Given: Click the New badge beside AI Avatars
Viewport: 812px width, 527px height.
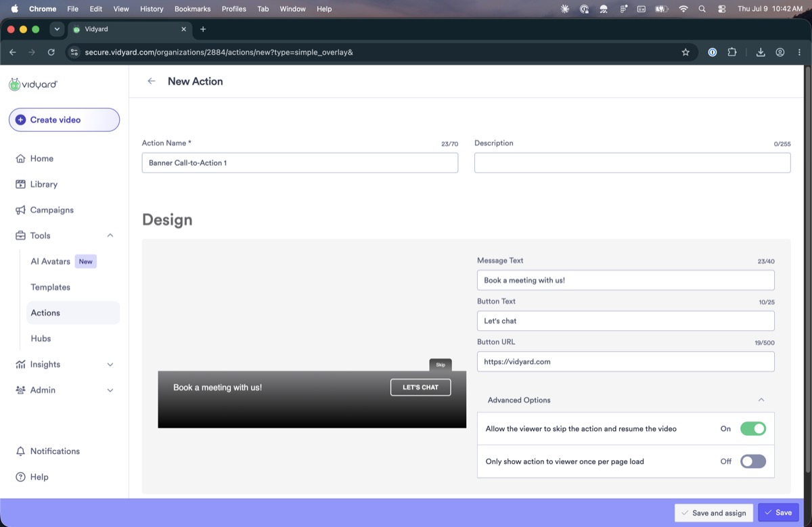Looking at the screenshot, I should (85, 261).
